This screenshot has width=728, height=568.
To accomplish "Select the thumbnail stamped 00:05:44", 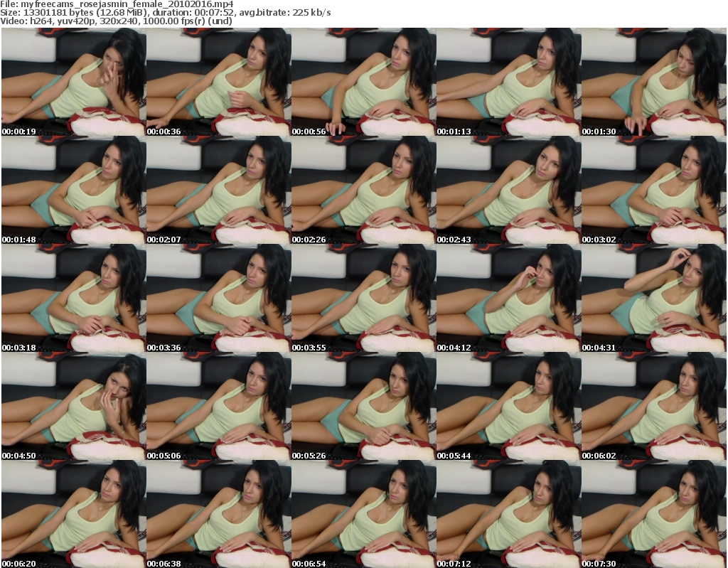I will point(508,407).
